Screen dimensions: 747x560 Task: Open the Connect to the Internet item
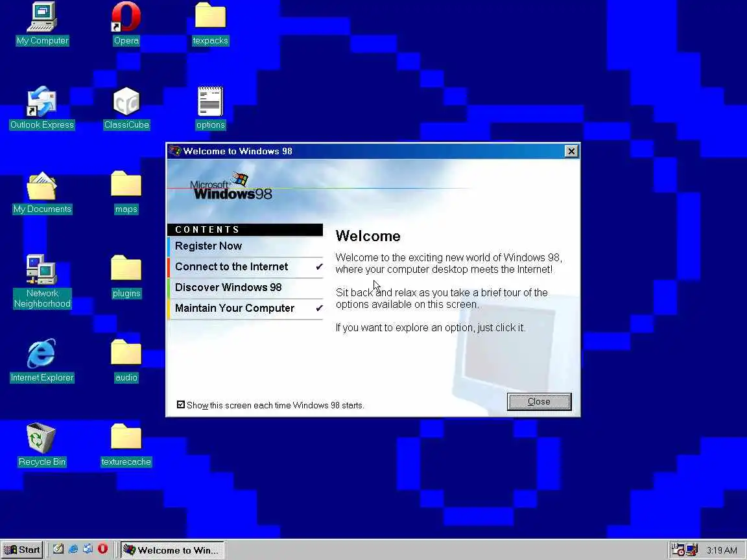click(245, 266)
